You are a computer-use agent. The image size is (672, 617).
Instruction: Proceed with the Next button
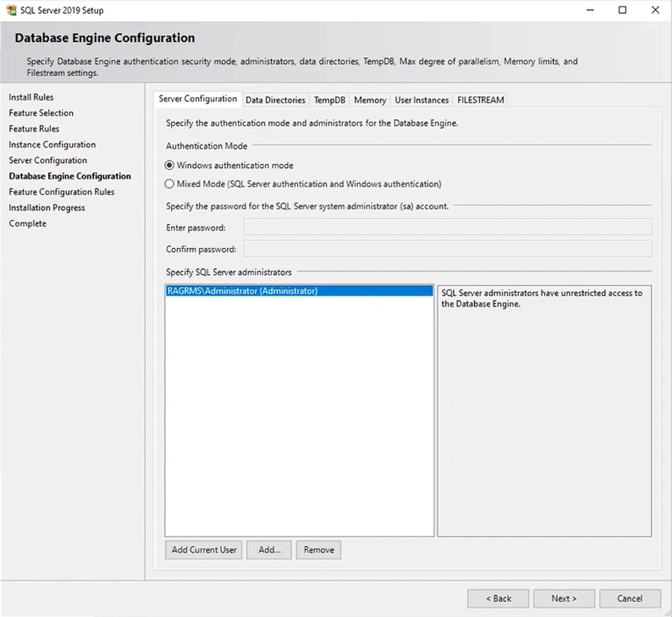pos(564,598)
